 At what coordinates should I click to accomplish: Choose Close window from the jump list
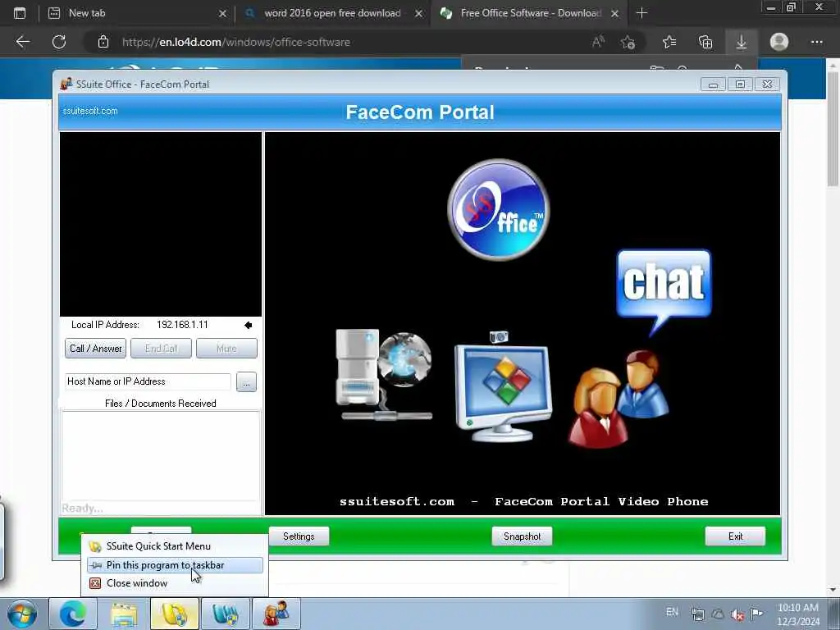tap(175, 583)
